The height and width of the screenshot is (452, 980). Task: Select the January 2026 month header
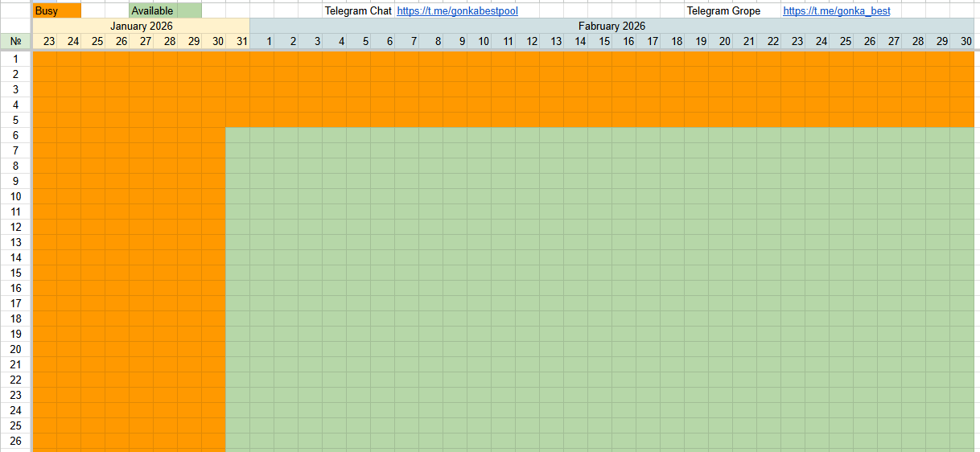(142, 26)
